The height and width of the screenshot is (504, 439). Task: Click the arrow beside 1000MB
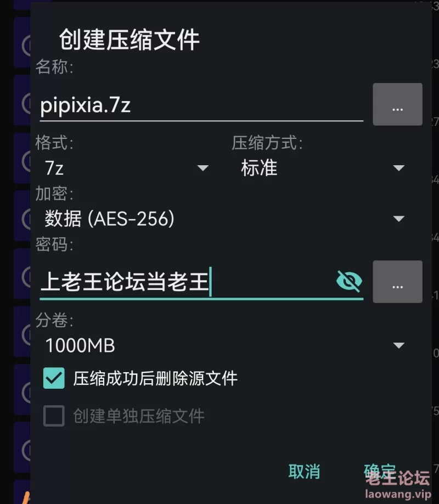click(399, 345)
